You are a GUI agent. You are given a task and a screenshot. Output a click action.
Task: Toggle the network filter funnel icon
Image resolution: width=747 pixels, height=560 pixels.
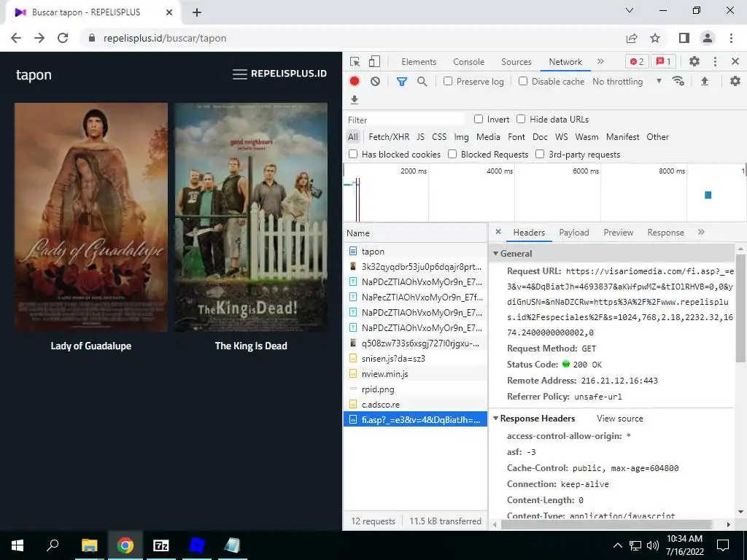pyautogui.click(x=402, y=82)
